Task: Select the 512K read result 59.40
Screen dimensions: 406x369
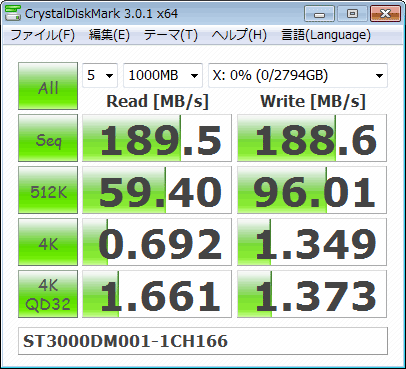Action: pos(157,190)
